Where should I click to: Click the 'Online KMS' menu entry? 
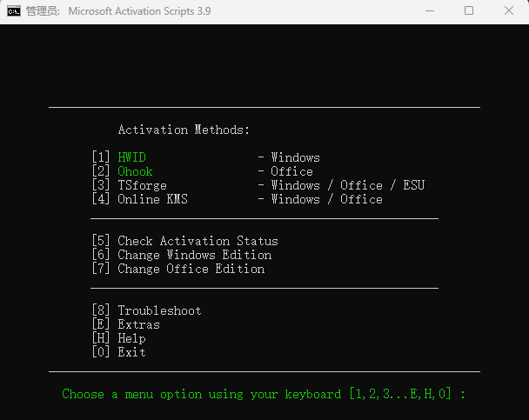152,199
